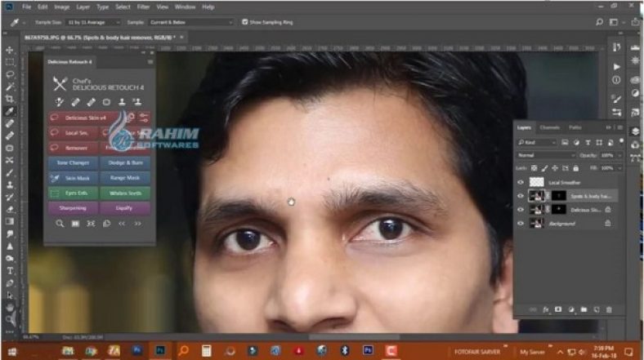Select the Horizontal Type tool

pyautogui.click(x=9, y=270)
